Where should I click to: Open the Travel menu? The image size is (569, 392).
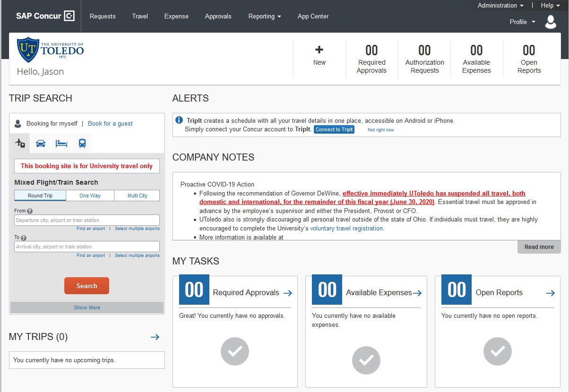pyautogui.click(x=140, y=16)
